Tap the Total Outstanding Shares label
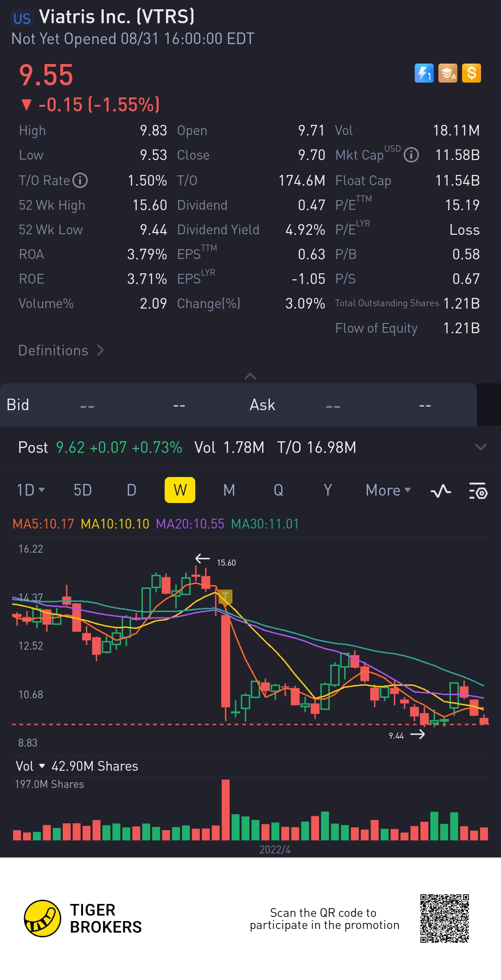This screenshot has height=980, width=501. (x=387, y=303)
